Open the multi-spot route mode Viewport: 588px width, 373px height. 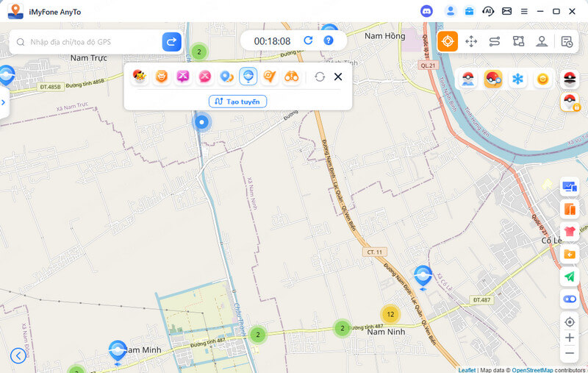518,41
